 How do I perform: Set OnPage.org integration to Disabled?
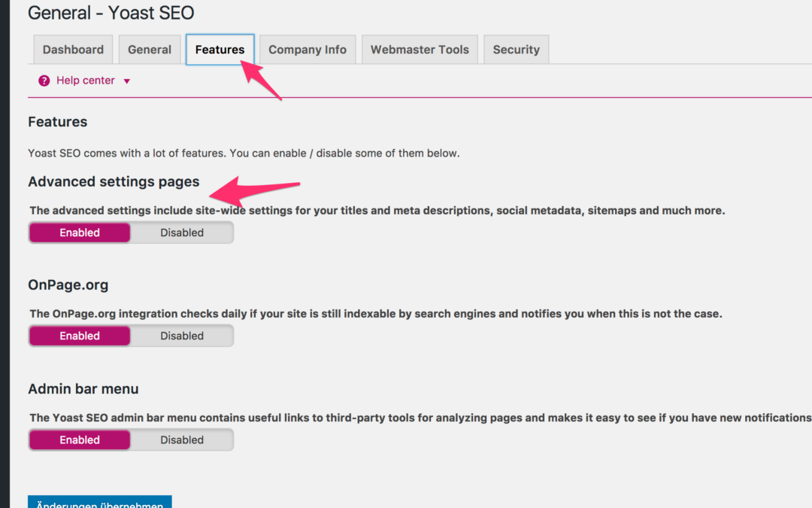point(182,336)
